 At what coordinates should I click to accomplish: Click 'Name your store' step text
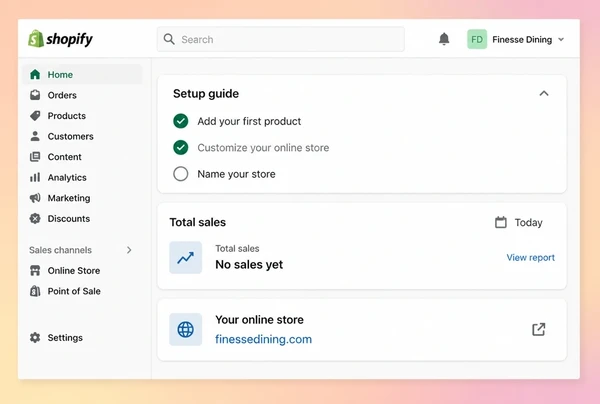(236, 174)
